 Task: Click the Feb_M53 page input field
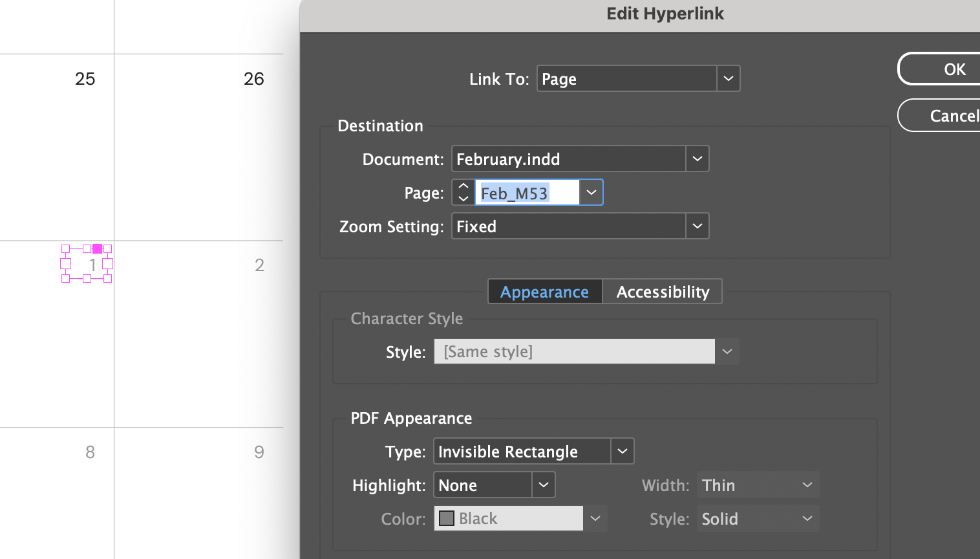point(527,192)
